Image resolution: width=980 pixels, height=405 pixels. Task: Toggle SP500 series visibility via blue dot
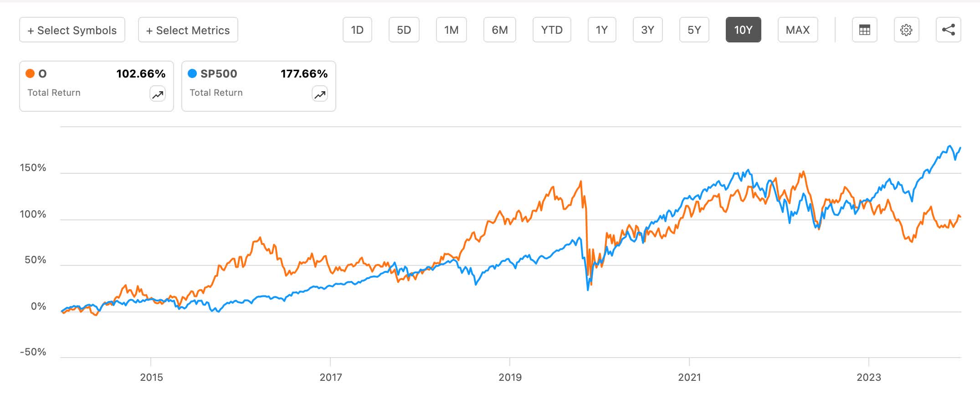pyautogui.click(x=192, y=73)
